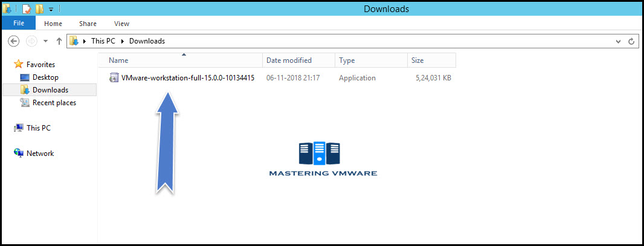Screen dimensions: 644x246
Task: Sort files by Name column header
Action: point(181,60)
